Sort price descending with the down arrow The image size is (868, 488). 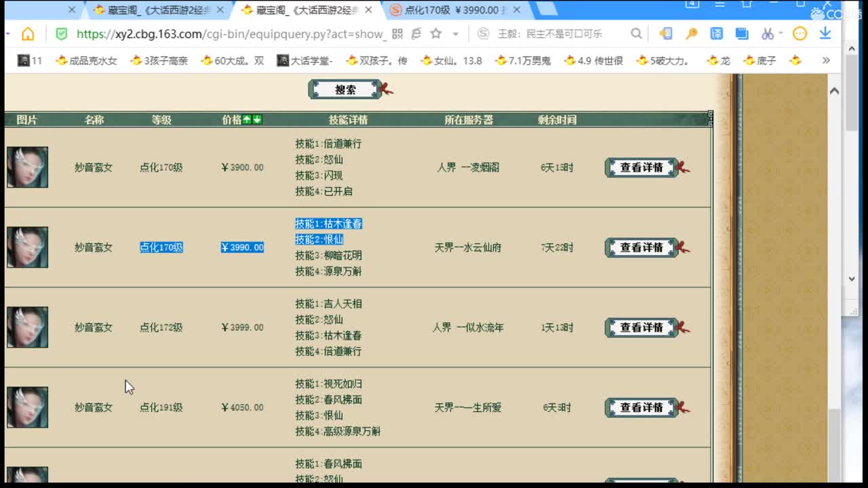[x=257, y=120]
